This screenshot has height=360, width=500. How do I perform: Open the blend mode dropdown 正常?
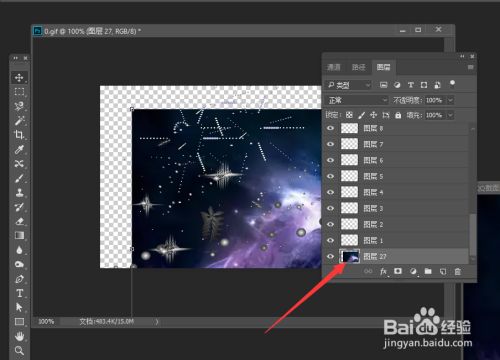(x=356, y=100)
